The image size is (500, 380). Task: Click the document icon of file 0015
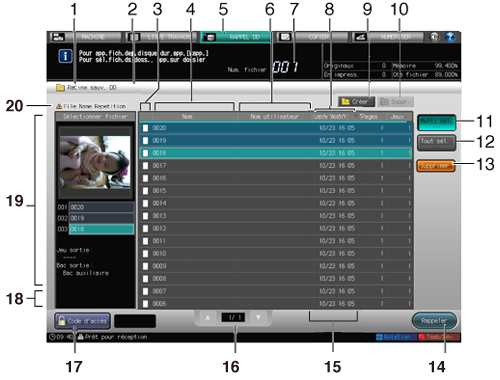pyautogui.click(x=145, y=191)
